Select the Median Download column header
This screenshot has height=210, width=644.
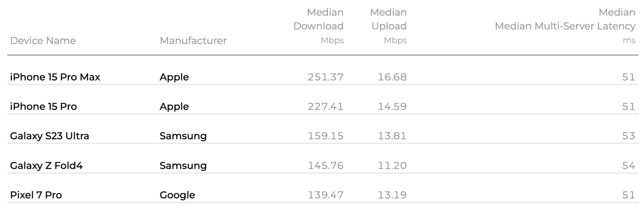[319, 26]
